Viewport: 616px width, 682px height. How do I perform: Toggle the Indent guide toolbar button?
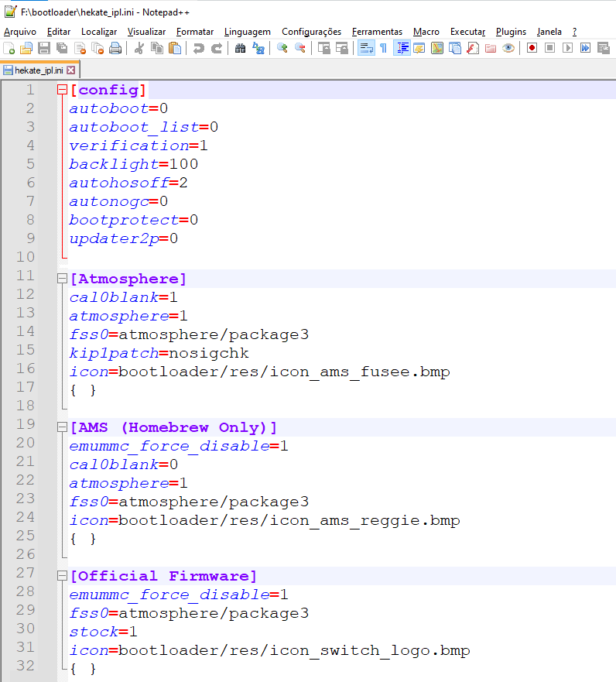click(402, 48)
